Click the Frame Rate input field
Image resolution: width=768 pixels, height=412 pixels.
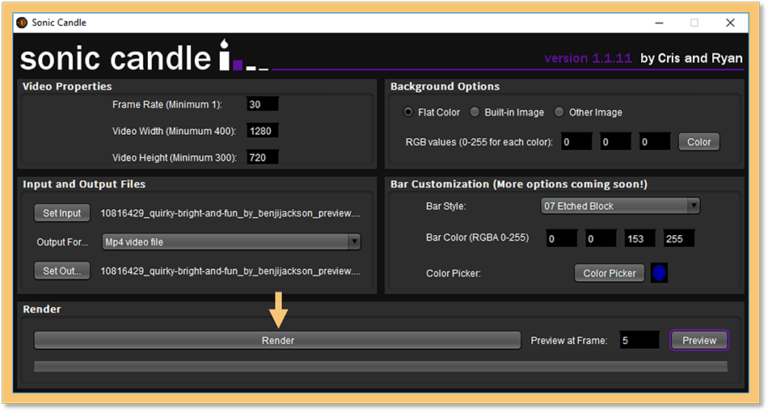pos(263,104)
